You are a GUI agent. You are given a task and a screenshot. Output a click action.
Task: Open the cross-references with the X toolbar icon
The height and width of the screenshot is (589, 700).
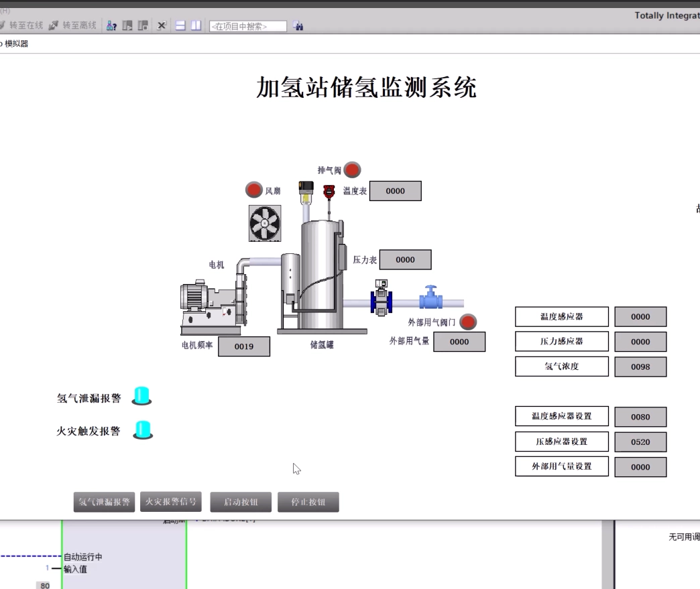point(161,25)
